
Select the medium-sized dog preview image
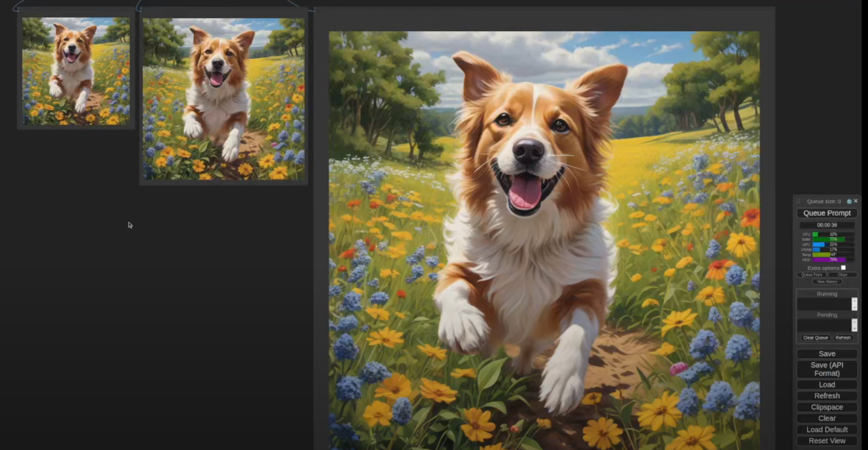(x=224, y=99)
